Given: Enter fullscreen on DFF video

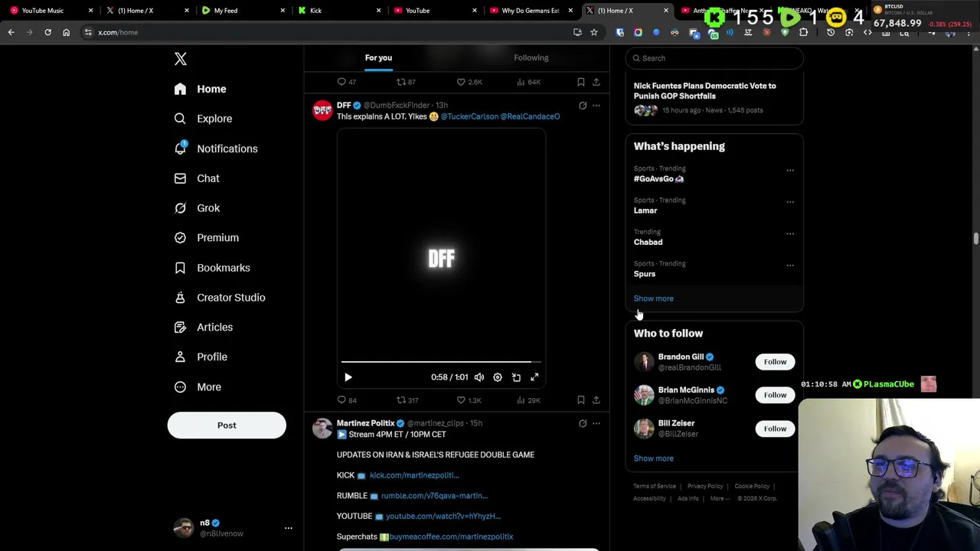Looking at the screenshot, I should coord(534,377).
